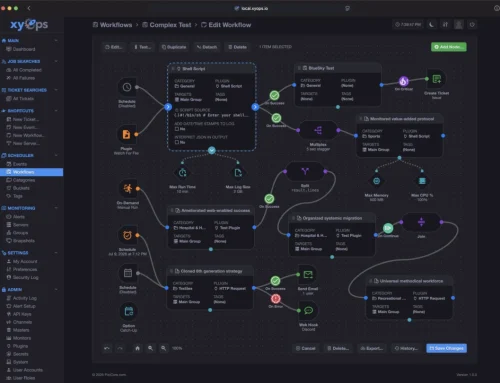
Task: Toggle Add Date/Time Stamps To Log checkbox
Action: click(177, 129)
